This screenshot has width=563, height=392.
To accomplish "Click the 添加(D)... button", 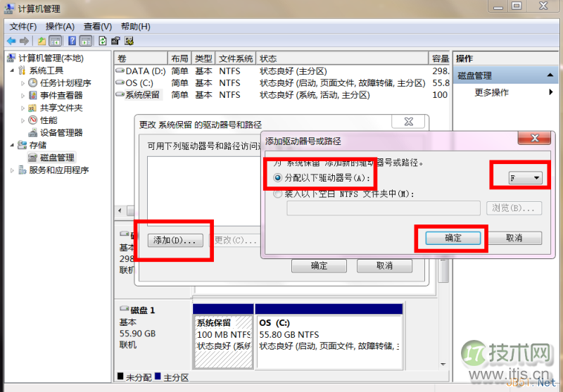I will click(x=175, y=240).
